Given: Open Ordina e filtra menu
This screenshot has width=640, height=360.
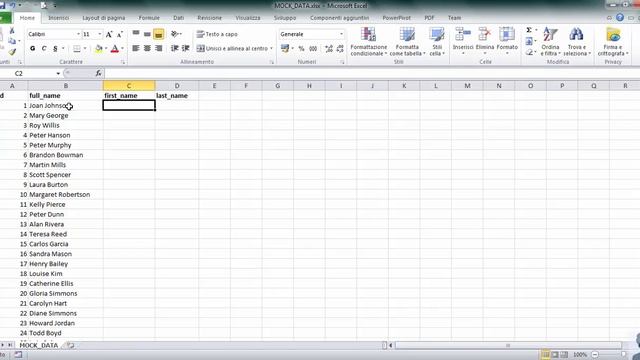Looking at the screenshot, I should point(550,42).
